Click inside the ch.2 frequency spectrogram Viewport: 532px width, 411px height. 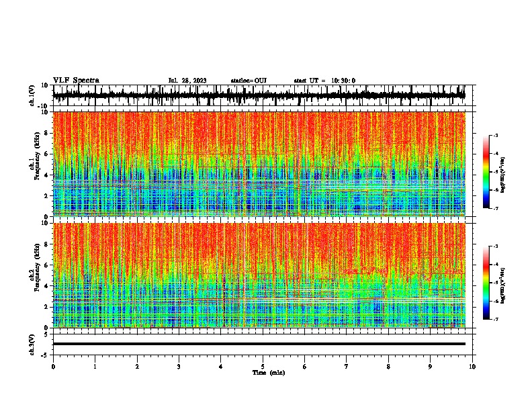pyautogui.click(x=259, y=275)
